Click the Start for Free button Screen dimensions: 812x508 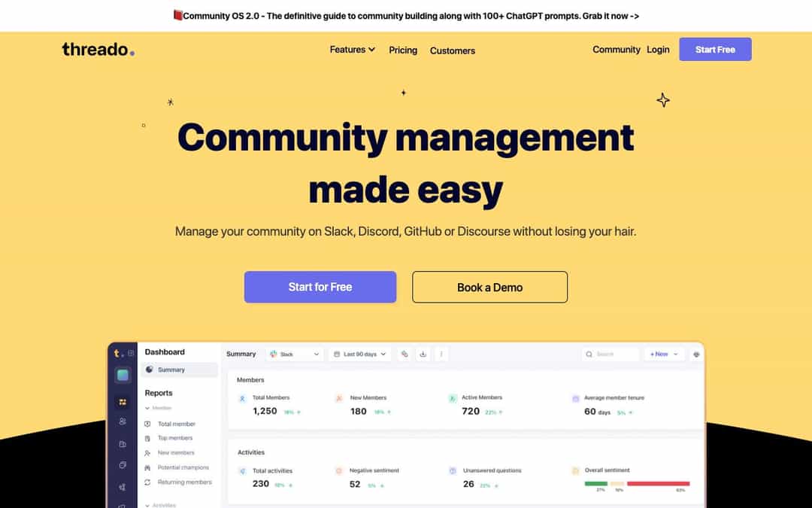point(320,287)
